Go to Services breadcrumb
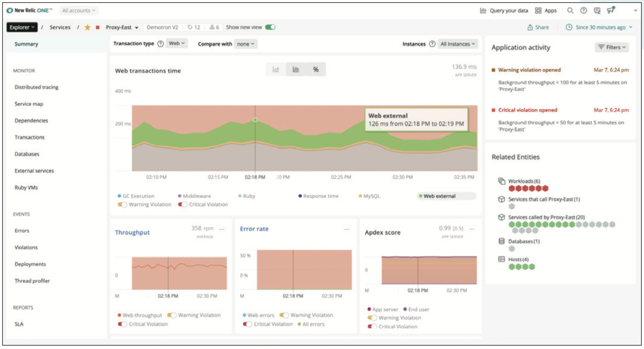 [60, 27]
